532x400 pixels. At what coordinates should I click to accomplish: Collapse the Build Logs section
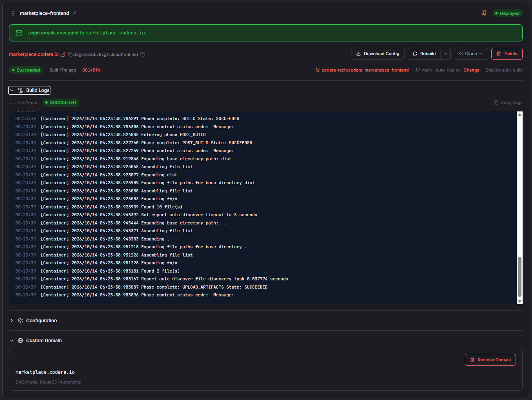tap(29, 90)
